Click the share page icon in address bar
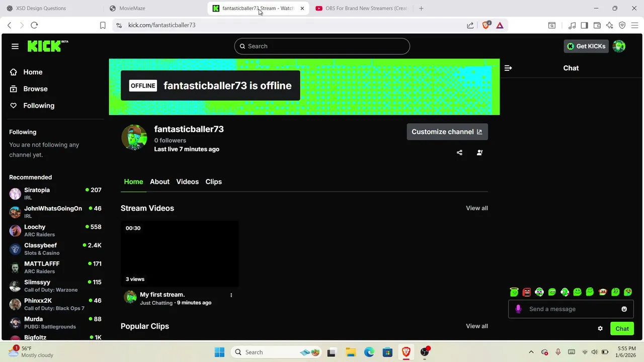 point(470,25)
